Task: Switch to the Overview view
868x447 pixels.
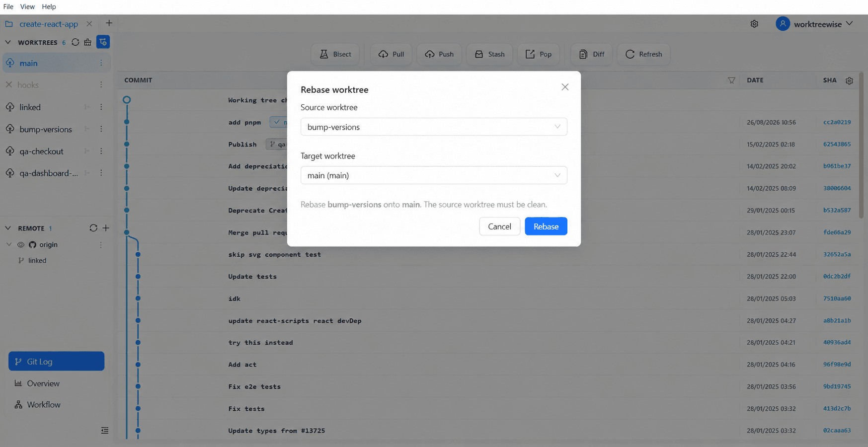Action: tap(56, 383)
